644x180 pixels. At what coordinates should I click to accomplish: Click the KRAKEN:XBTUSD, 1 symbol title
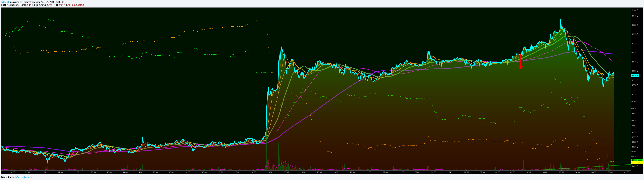tap(11, 5)
